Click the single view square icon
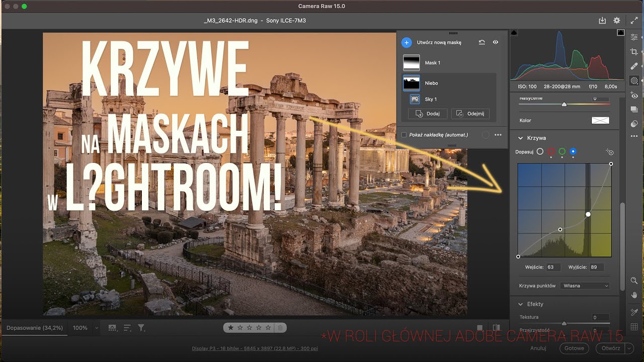The image size is (644, 362). click(480, 327)
